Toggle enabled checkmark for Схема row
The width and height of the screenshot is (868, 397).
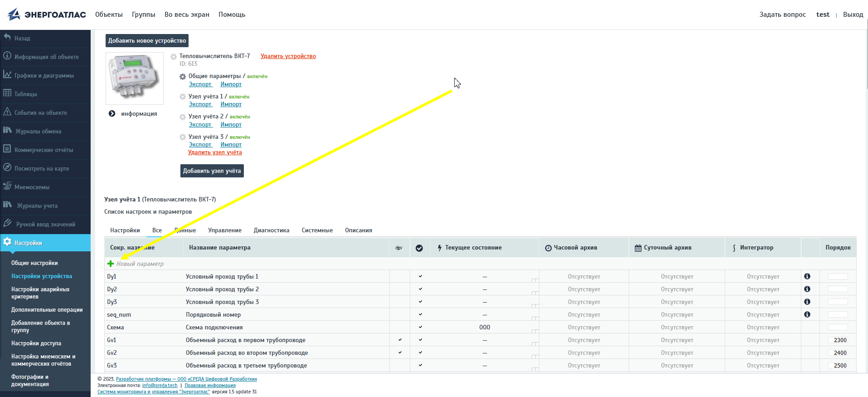tap(420, 327)
